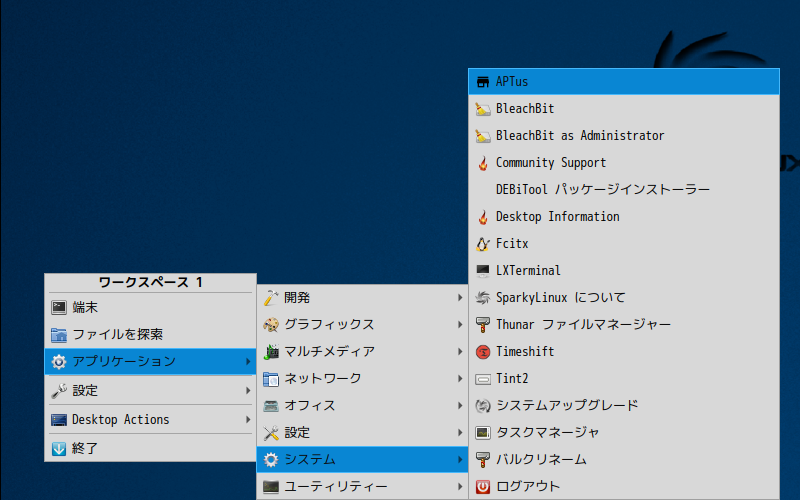
Task: Launch APTus from the system menu
Action: pyautogui.click(x=623, y=82)
